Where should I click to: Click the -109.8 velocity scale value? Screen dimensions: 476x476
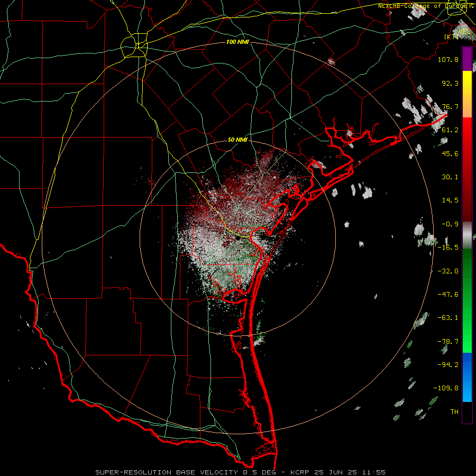[x=446, y=388]
